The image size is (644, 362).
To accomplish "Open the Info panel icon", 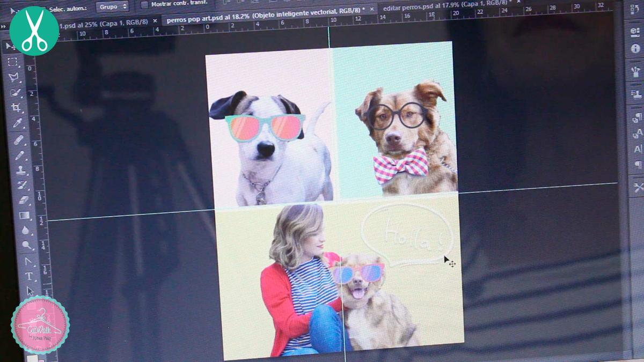I will coord(635,49).
